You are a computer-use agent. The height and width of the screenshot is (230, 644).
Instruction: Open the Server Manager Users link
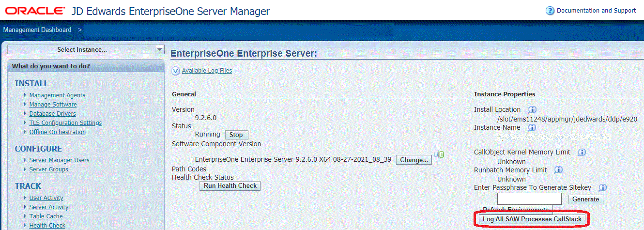point(59,160)
